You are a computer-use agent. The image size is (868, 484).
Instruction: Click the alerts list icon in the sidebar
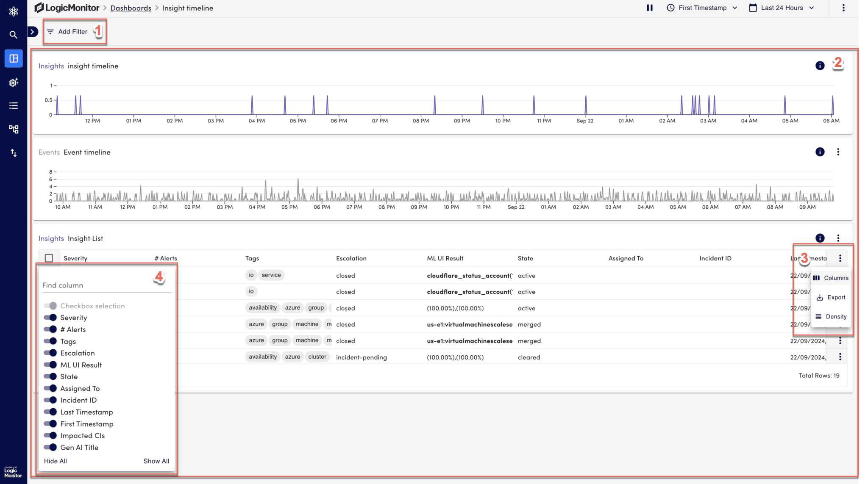pyautogui.click(x=14, y=105)
